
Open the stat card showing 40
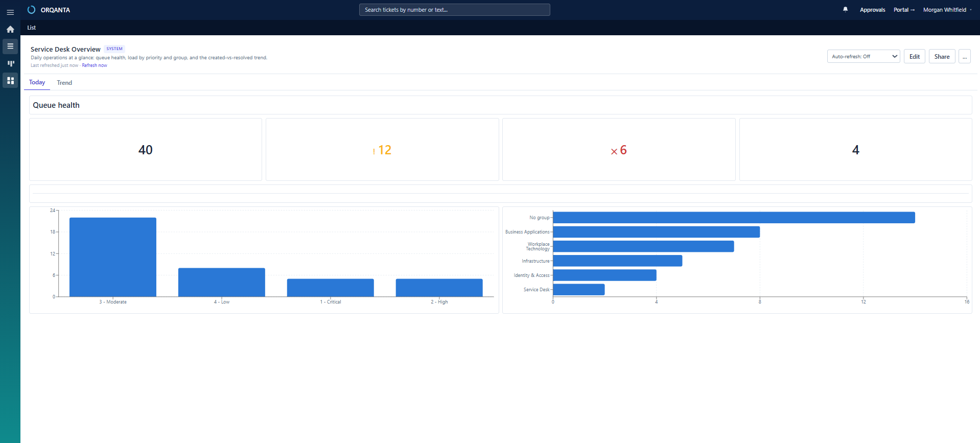(146, 150)
